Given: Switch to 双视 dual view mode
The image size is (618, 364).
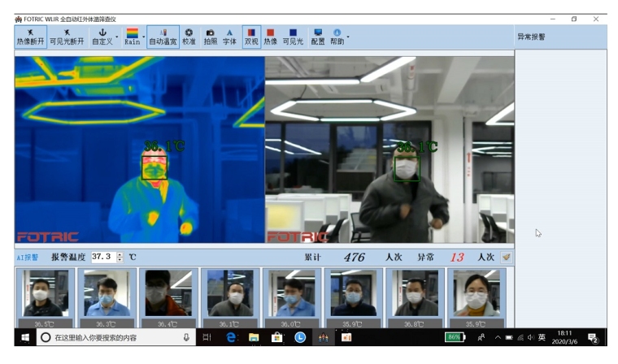Looking at the screenshot, I should 251,37.
